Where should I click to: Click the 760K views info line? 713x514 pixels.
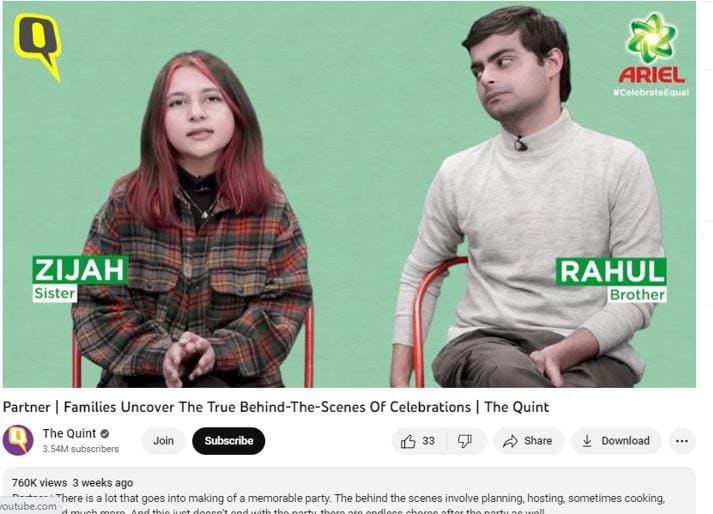(72, 483)
